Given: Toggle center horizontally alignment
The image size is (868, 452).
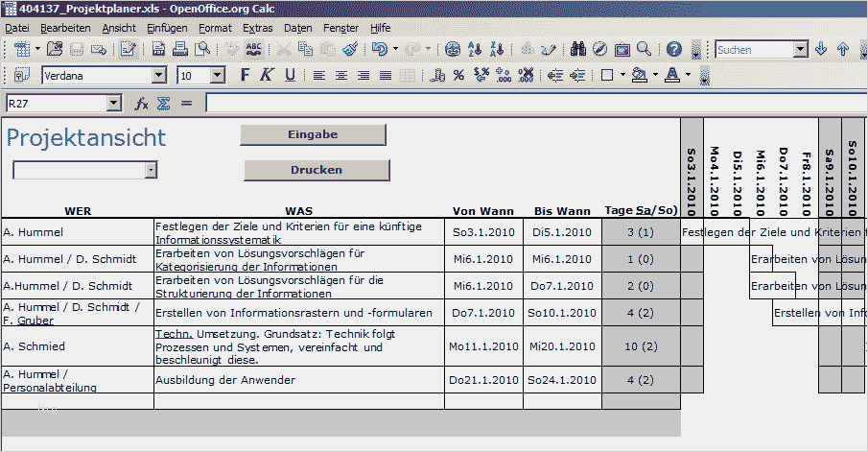Looking at the screenshot, I should (341, 75).
